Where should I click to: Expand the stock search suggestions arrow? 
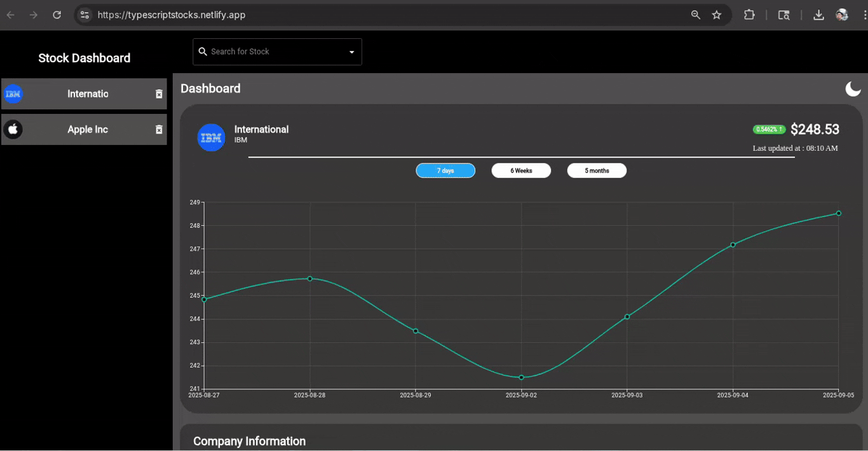[x=351, y=52]
